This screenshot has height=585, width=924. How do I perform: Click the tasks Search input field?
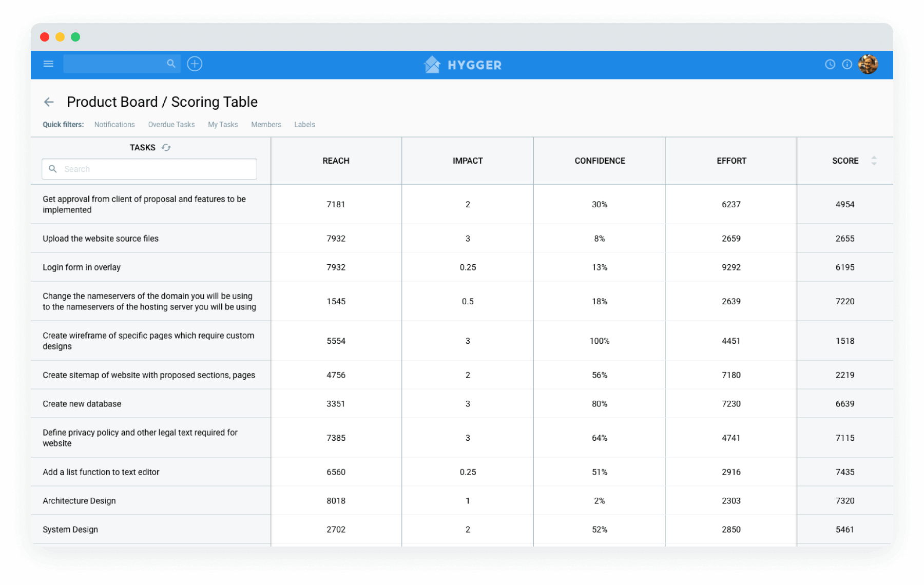pos(154,169)
